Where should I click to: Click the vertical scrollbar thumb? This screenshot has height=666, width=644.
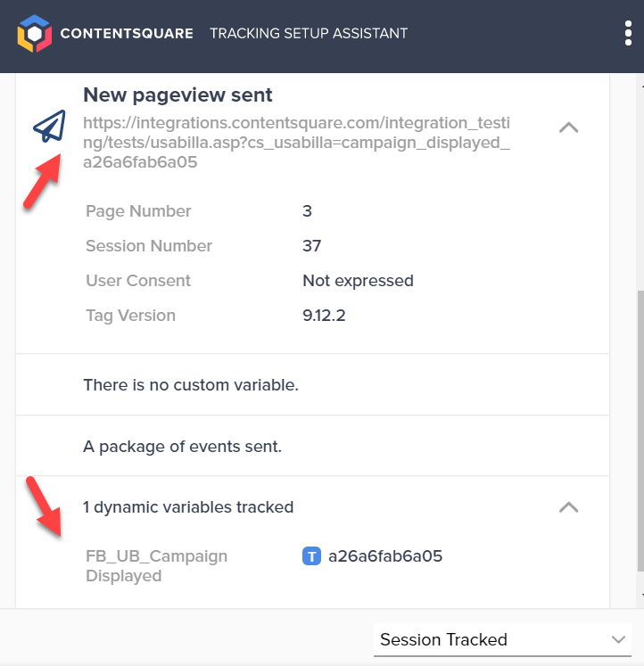640,431
